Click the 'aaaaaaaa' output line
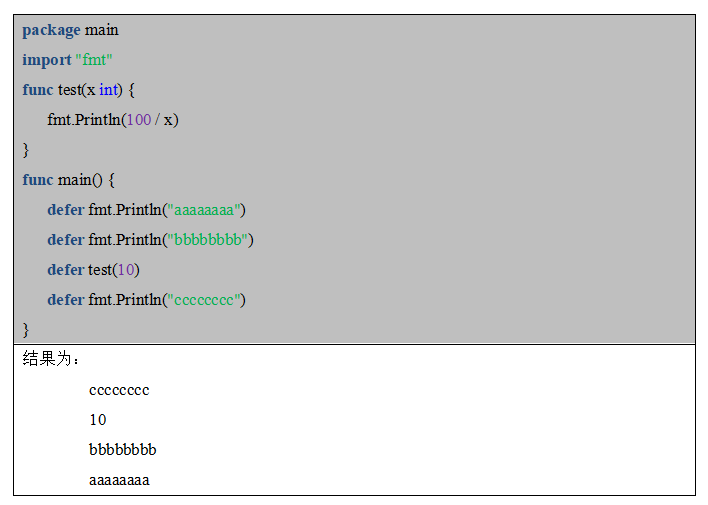 (x=119, y=480)
